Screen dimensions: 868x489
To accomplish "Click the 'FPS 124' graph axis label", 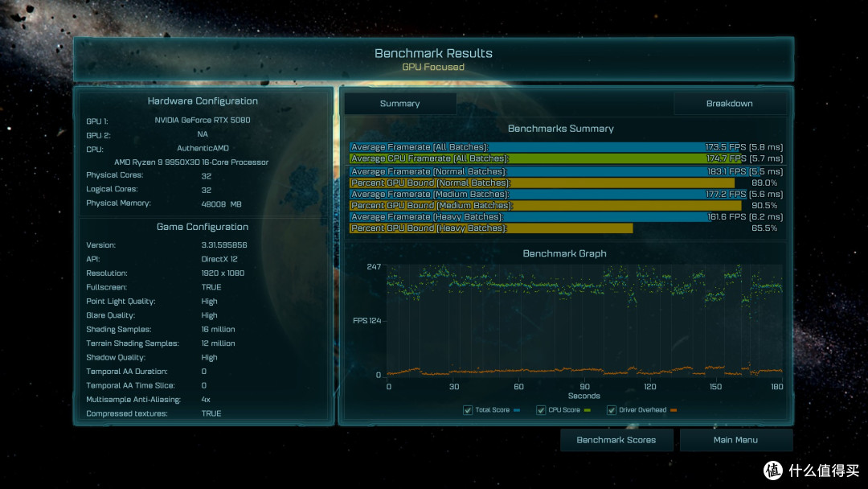I will [367, 321].
